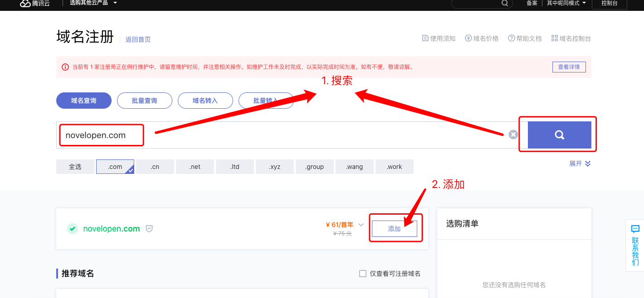This screenshot has height=298, width=644.
Task: Click the 域名注册 page title
Action: tap(85, 37)
